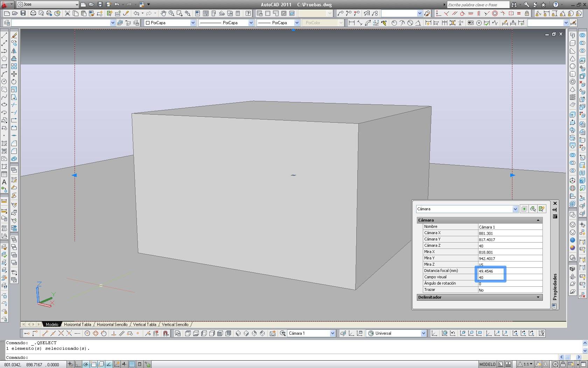Select the Erase tool in Modify toolbar

coord(14,35)
